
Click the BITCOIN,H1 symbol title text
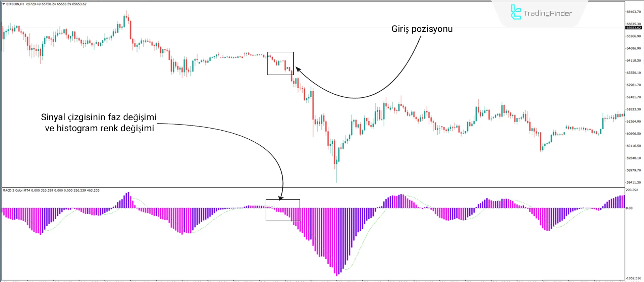[x=15, y=4]
